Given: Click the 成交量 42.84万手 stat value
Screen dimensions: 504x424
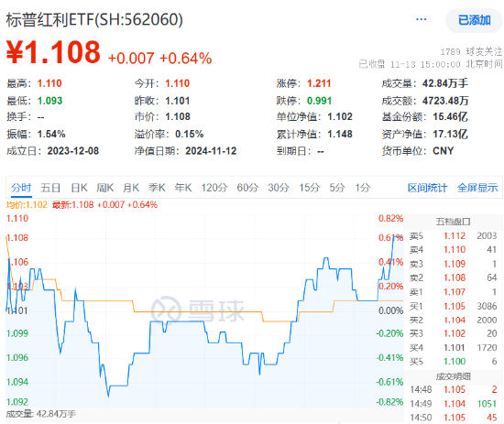Looking at the screenshot, I should [x=444, y=83].
